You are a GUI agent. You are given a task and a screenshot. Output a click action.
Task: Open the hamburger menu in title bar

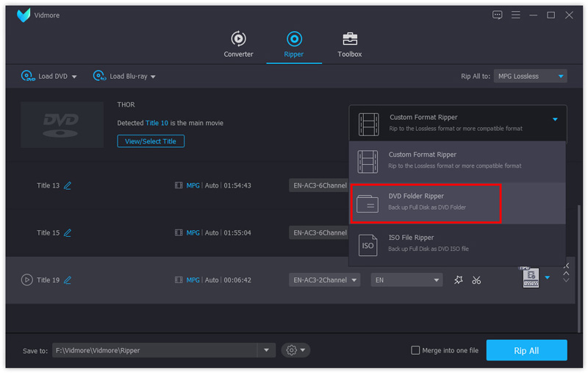click(x=516, y=15)
